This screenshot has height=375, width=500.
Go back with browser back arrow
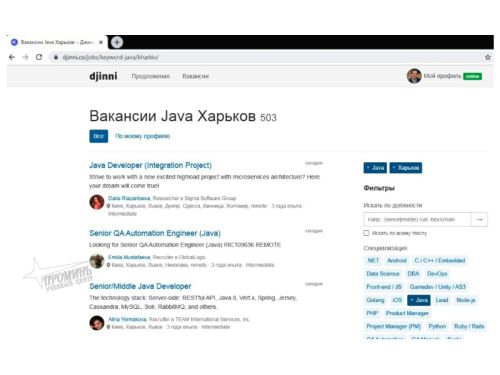(x=12, y=57)
